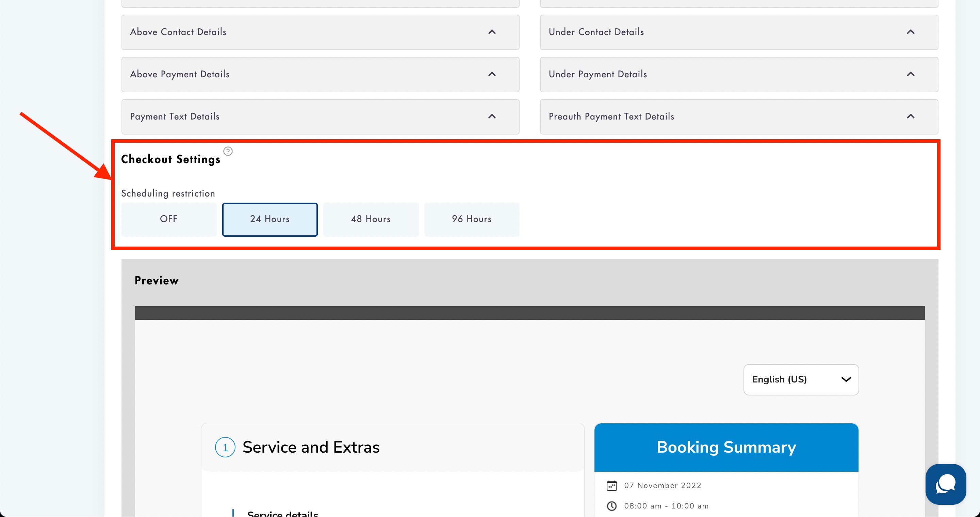Click the Scheduling restriction label
Viewport: 980px width, 517px height.
pyautogui.click(x=168, y=193)
